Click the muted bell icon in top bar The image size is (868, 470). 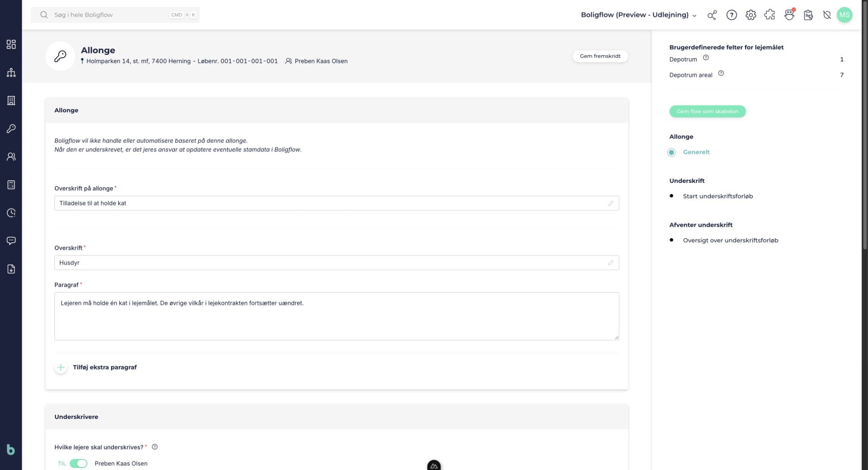[x=827, y=15]
